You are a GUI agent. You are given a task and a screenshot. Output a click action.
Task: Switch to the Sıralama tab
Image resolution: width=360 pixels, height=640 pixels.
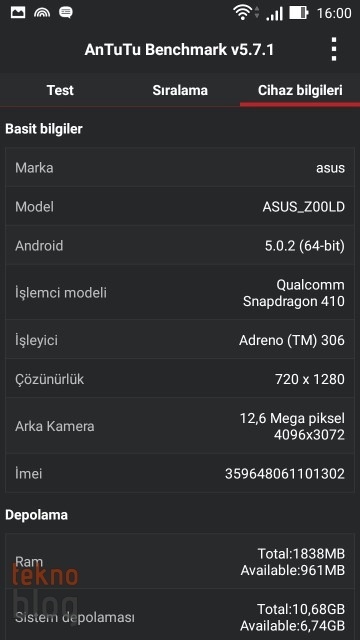click(x=180, y=90)
